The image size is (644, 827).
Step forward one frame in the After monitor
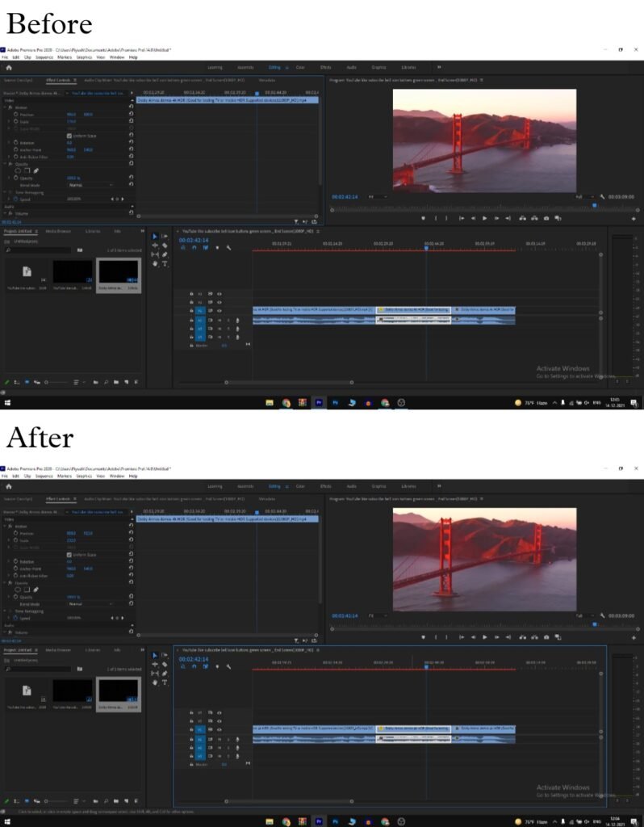pos(496,637)
